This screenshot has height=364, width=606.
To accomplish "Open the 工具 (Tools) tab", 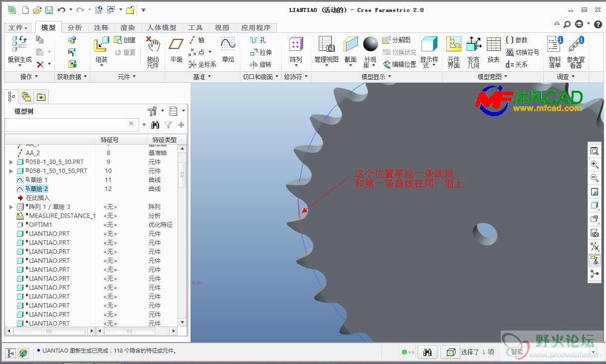I will pos(196,28).
